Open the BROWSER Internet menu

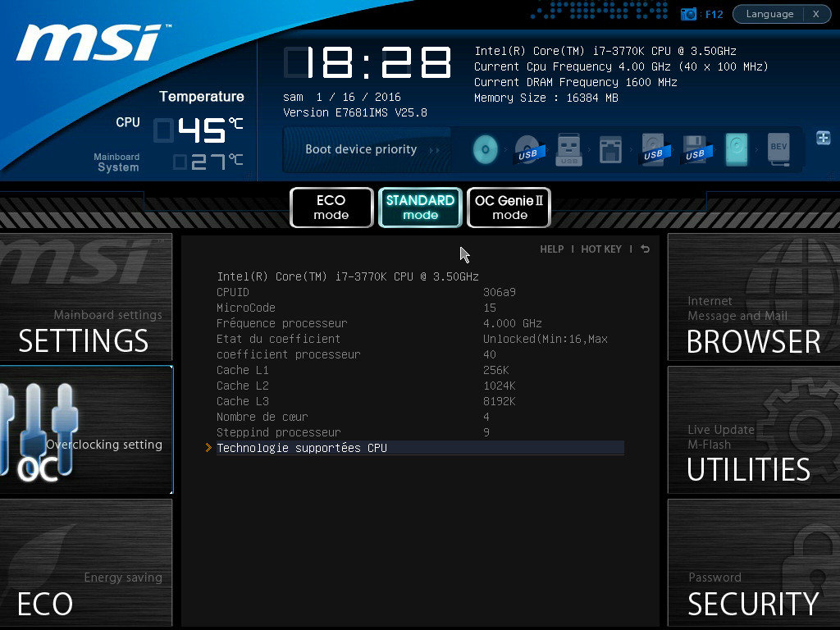pyautogui.click(x=754, y=297)
